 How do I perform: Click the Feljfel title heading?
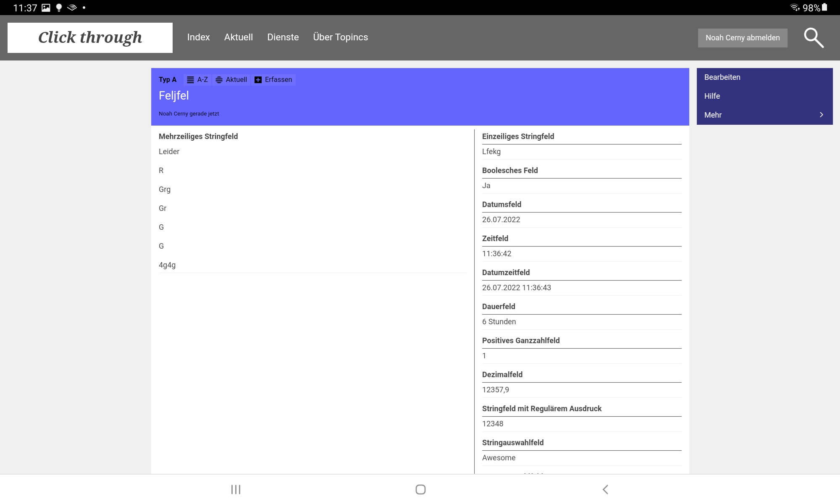point(173,96)
